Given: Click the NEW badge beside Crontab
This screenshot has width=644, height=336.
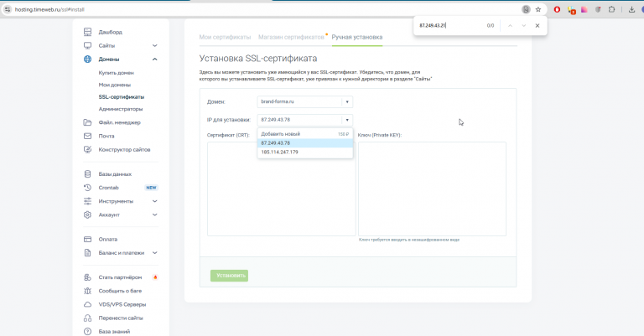Looking at the screenshot, I should [x=151, y=188].
